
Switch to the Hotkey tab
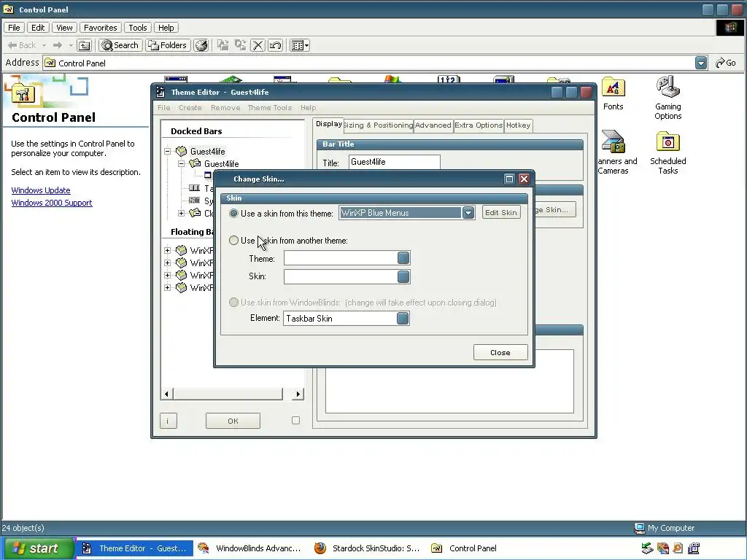(519, 125)
